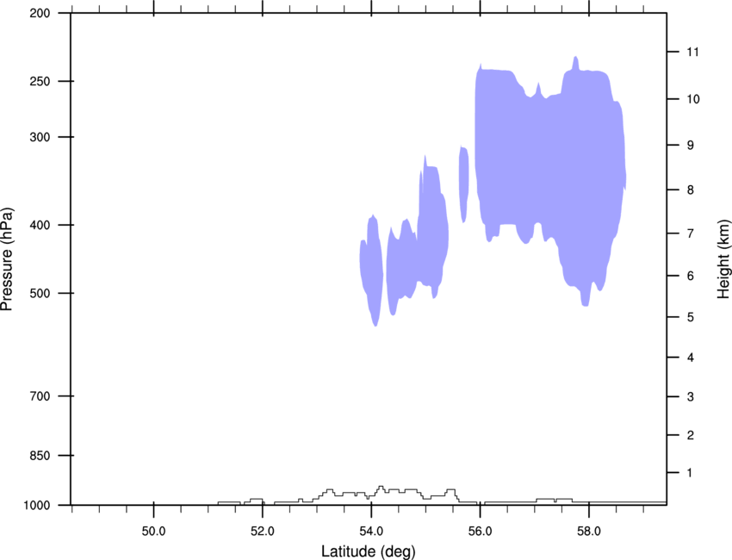Click the 54.0 latitude tick label

(x=371, y=532)
